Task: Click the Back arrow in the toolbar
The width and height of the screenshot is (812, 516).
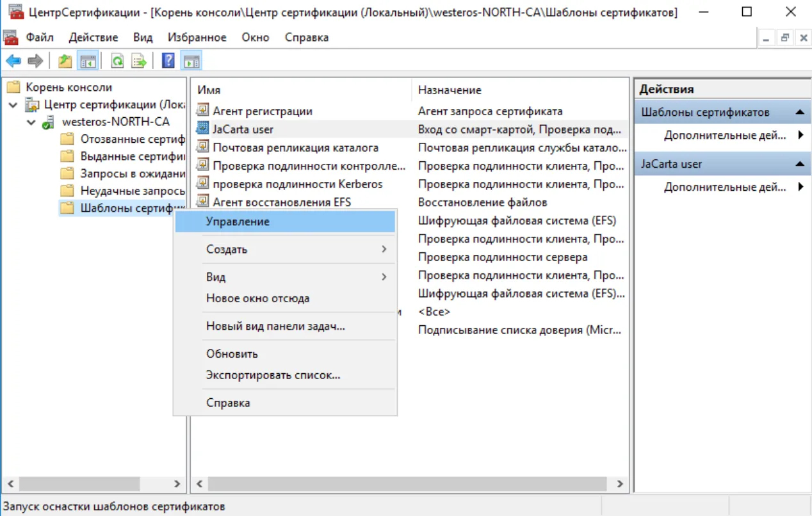Action: tap(13, 61)
